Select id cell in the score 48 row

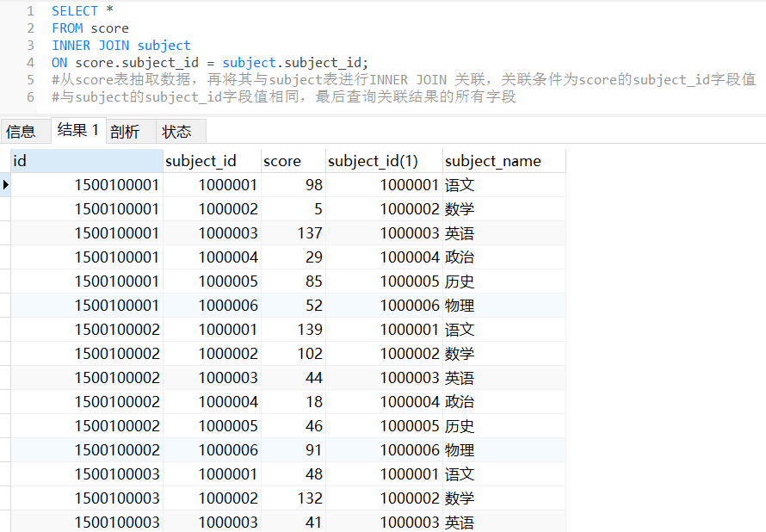point(87,473)
